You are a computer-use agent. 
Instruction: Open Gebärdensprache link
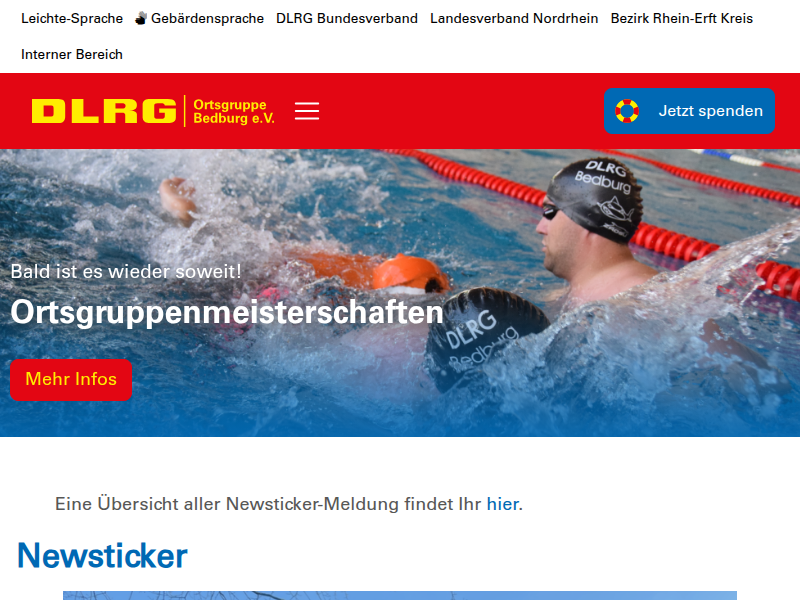coord(207,18)
